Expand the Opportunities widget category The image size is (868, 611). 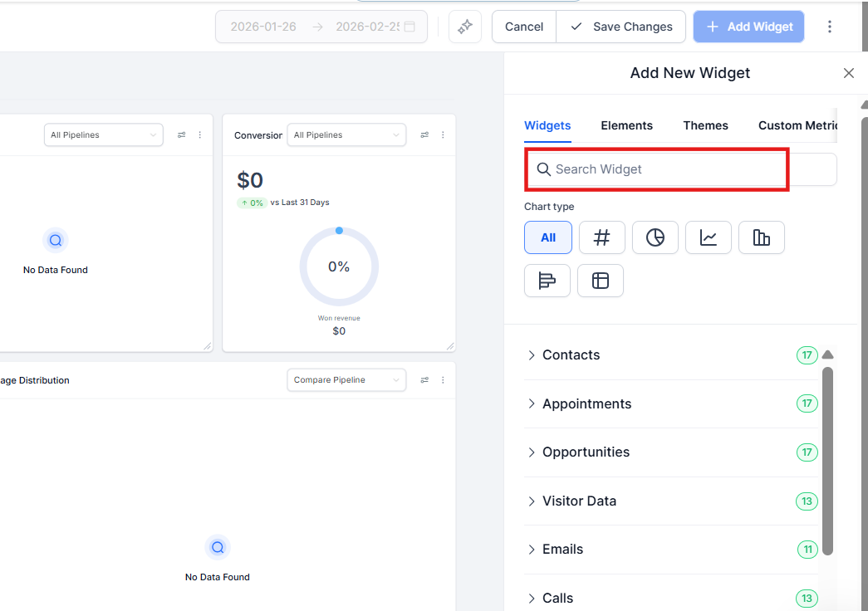586,452
